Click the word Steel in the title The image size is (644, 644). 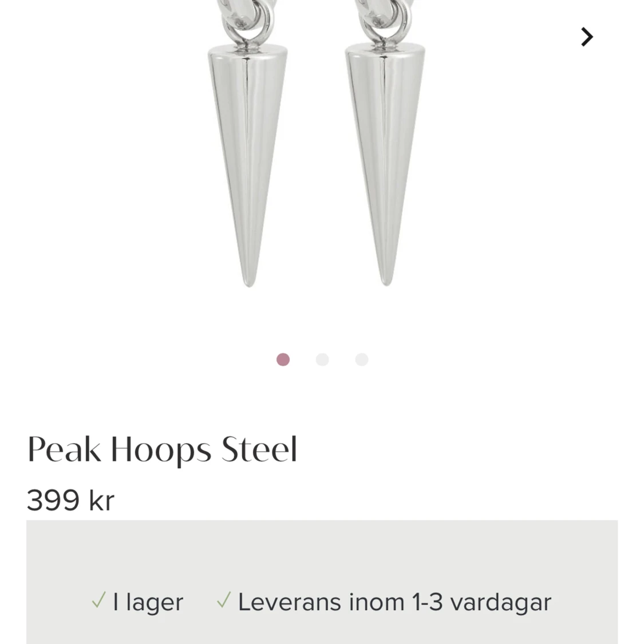tap(259, 449)
